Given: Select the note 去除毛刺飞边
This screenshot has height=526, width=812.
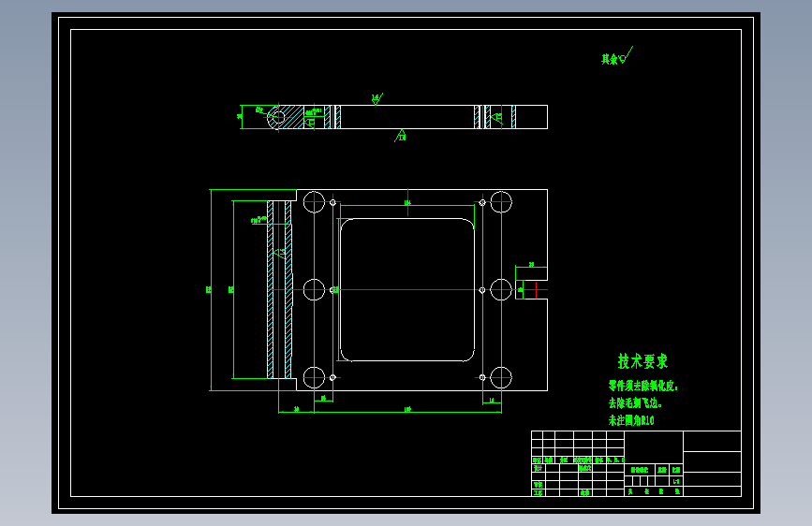Looking at the screenshot, I should [635, 402].
